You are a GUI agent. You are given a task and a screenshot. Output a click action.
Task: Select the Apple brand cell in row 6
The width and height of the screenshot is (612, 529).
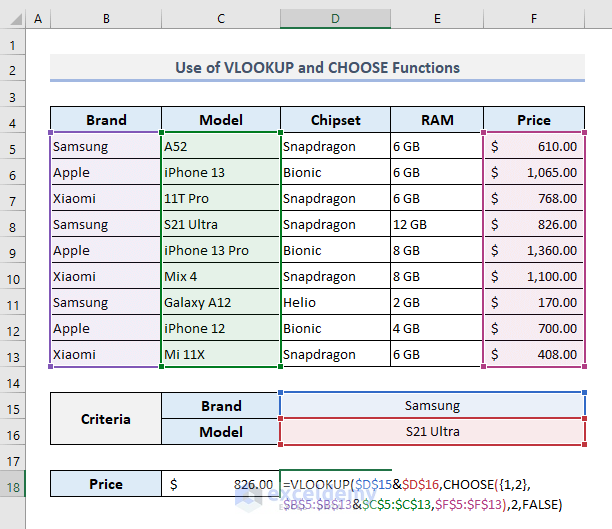pyautogui.click(x=106, y=172)
